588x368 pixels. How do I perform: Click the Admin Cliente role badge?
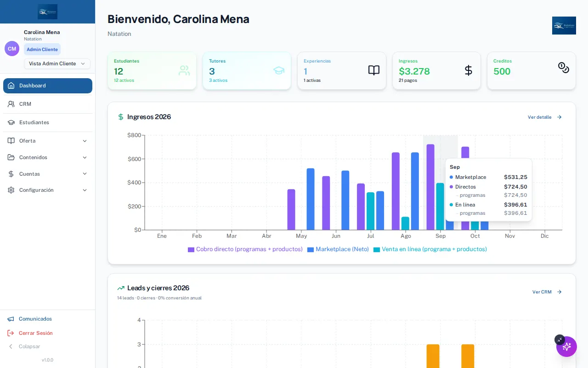pos(42,49)
